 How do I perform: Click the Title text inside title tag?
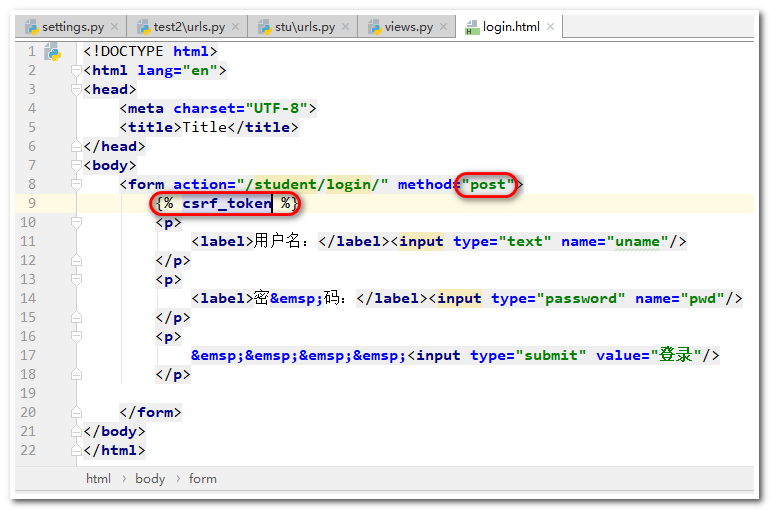point(205,127)
